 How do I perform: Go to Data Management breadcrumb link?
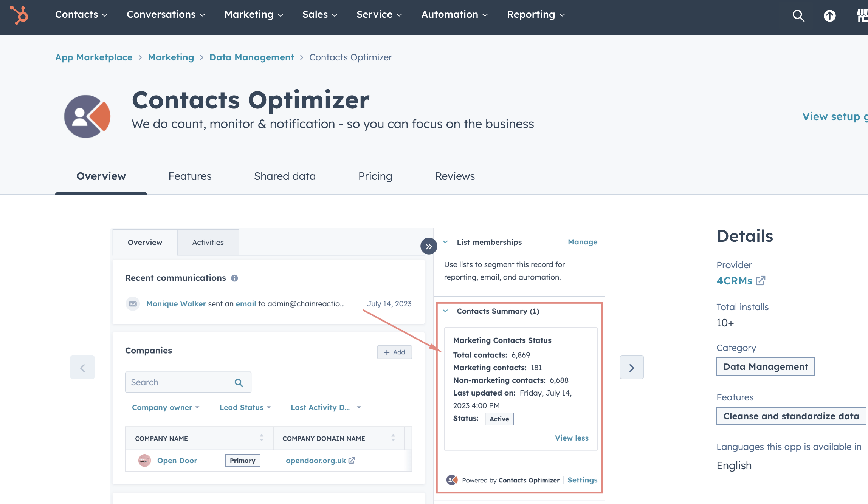click(252, 57)
